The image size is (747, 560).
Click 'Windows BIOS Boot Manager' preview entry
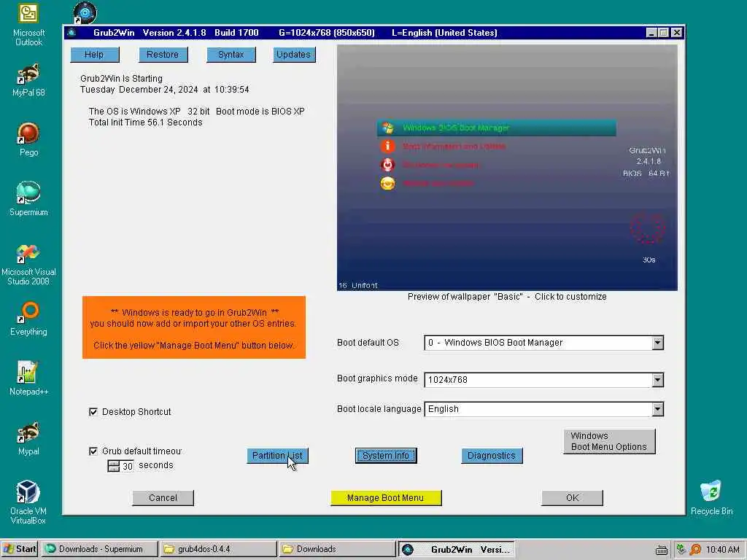pos(496,128)
